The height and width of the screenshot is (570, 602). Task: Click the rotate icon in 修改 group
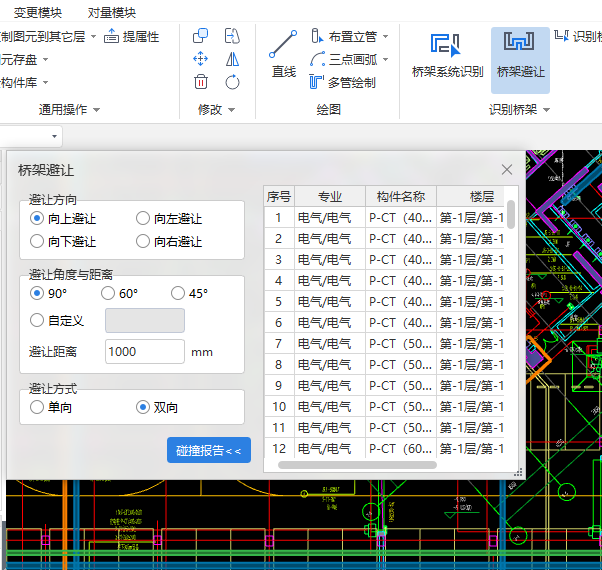coord(232,82)
